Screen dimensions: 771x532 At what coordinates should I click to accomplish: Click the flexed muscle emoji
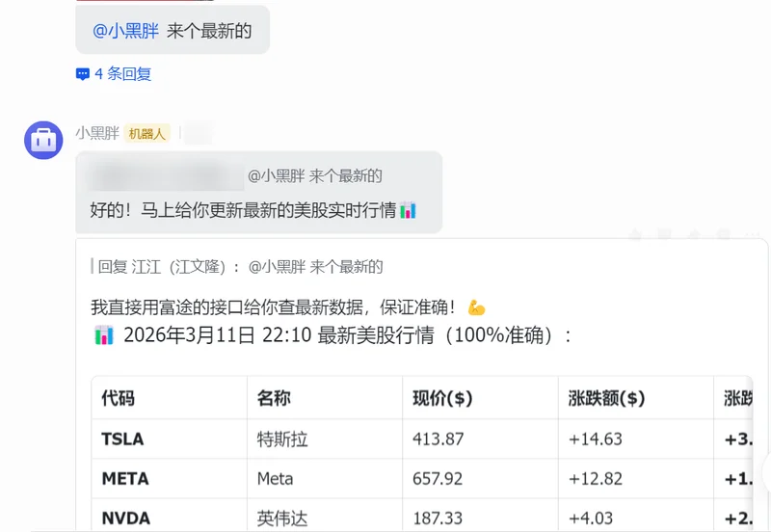coord(476,307)
